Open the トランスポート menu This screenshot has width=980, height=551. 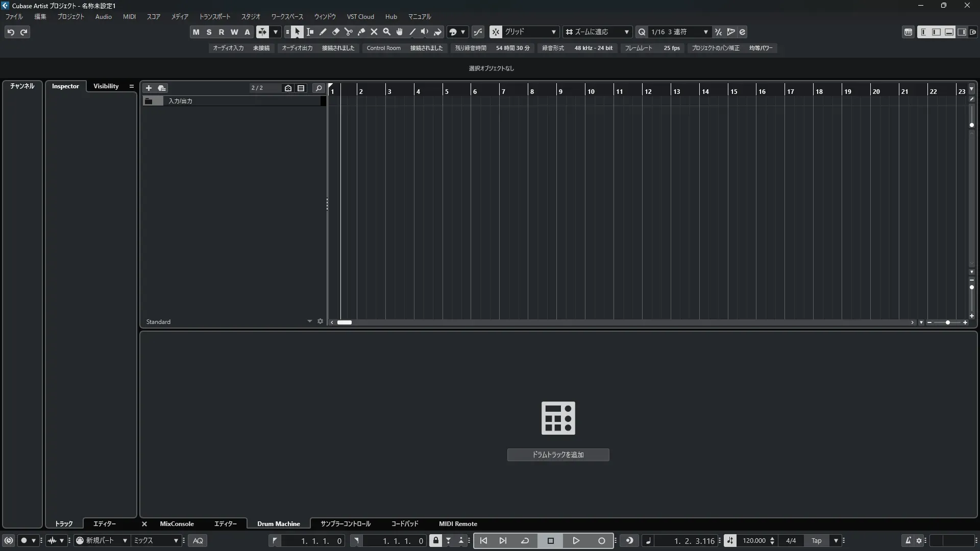[x=214, y=17]
